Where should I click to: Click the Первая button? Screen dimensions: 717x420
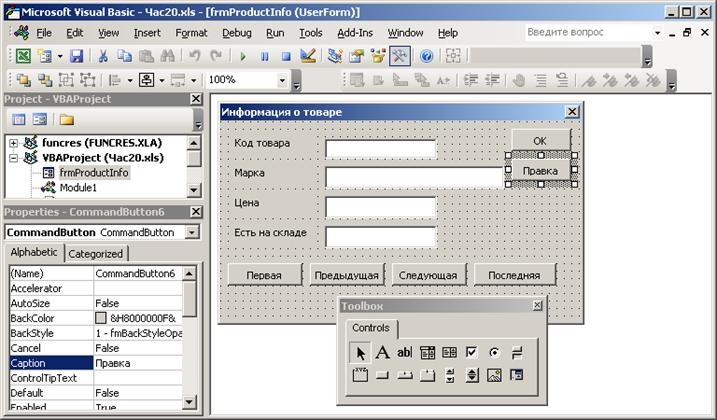pos(264,275)
